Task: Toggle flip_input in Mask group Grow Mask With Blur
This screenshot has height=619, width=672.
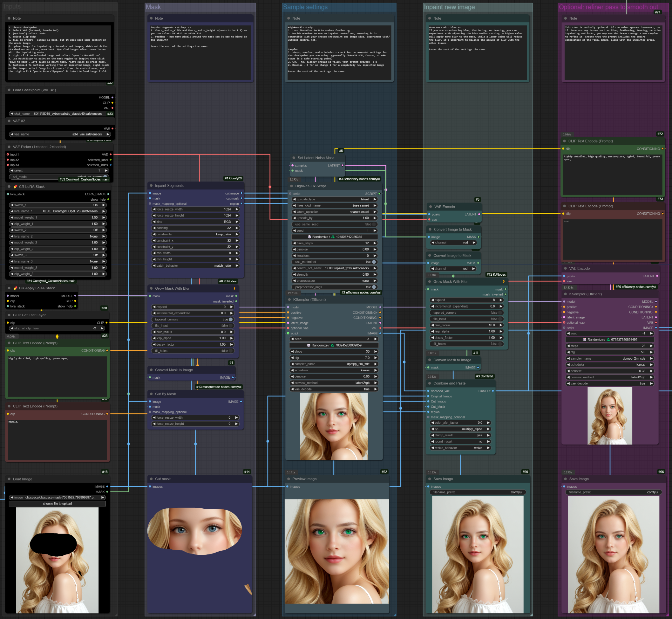Action: click(193, 326)
